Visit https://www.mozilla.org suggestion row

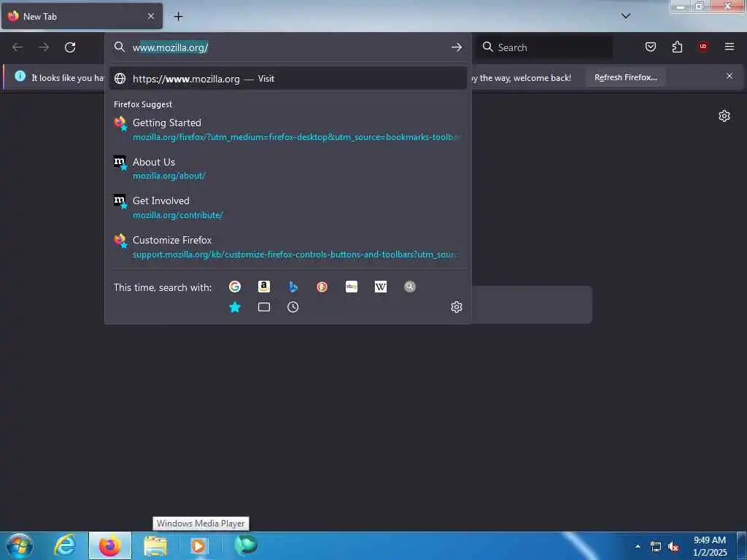287,79
